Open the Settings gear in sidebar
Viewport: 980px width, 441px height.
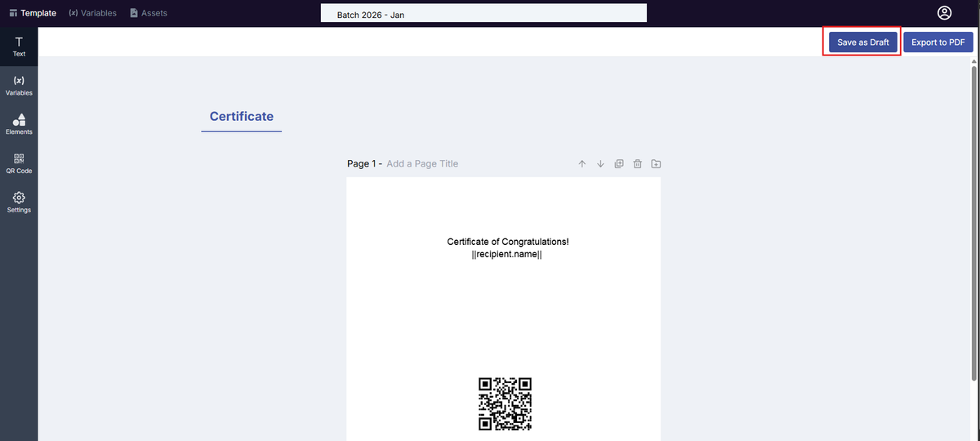(19, 203)
